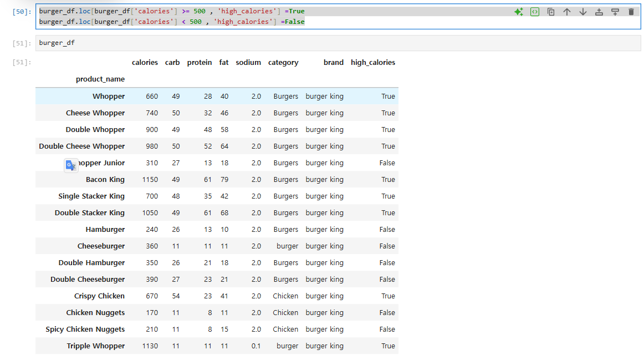644x360 pixels.
Task: Move cell up with arrow icon
Action: [567, 12]
